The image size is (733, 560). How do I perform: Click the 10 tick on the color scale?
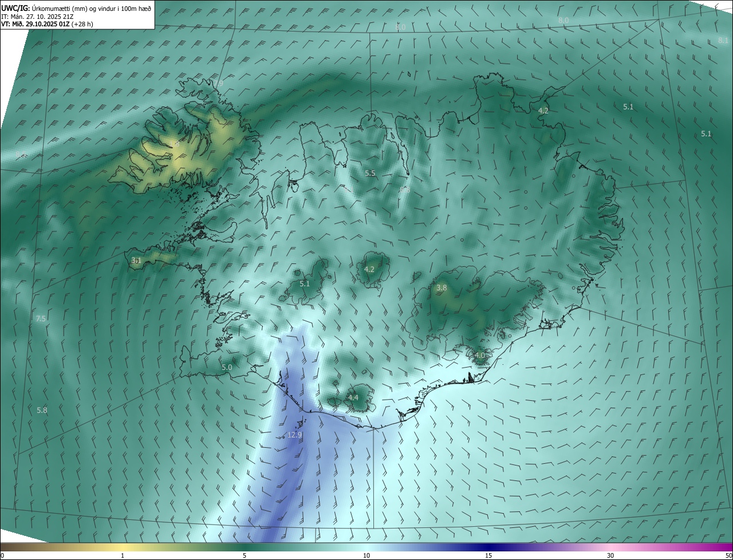tap(366, 555)
